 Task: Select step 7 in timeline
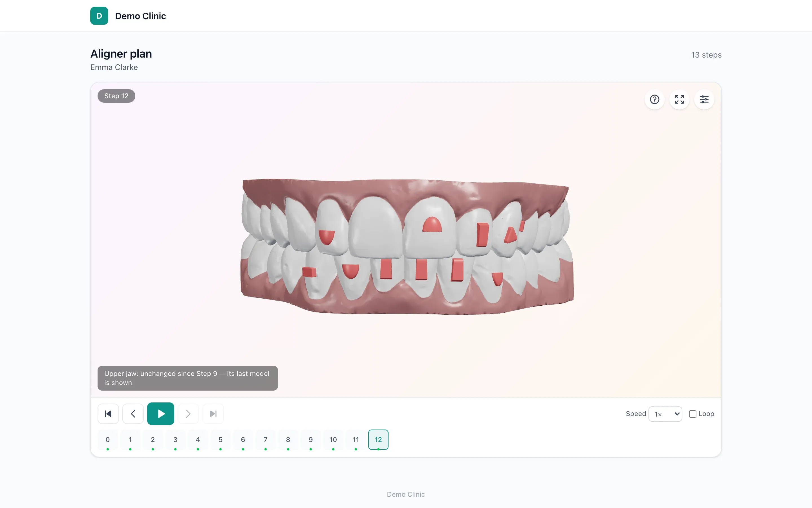tap(265, 440)
